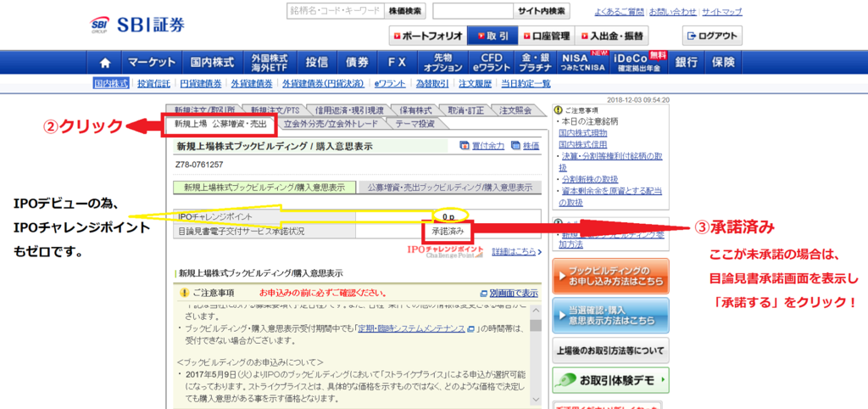Click ブックビルディングのお申し込み方法はこちら banner
This screenshot has height=409, width=868.
[610, 276]
